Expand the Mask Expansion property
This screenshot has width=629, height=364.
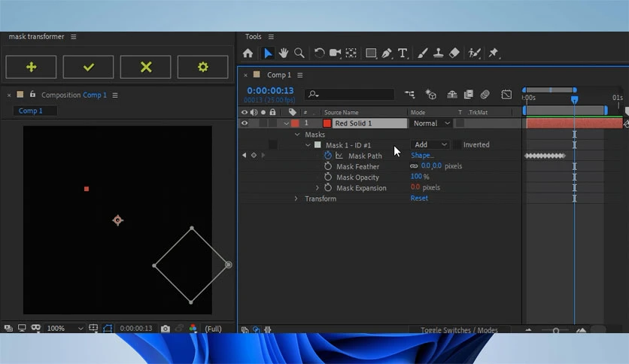coord(318,188)
